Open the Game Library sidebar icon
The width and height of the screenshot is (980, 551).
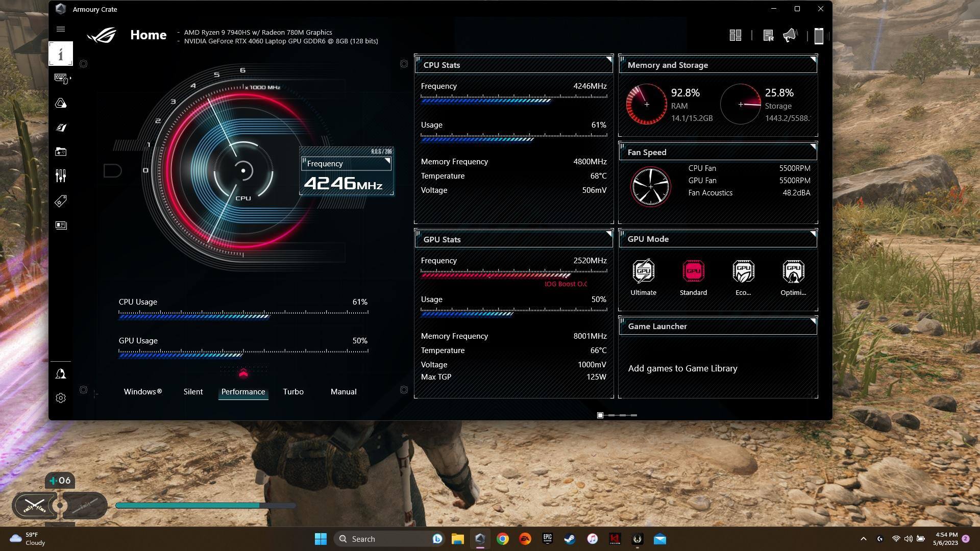pyautogui.click(x=61, y=152)
